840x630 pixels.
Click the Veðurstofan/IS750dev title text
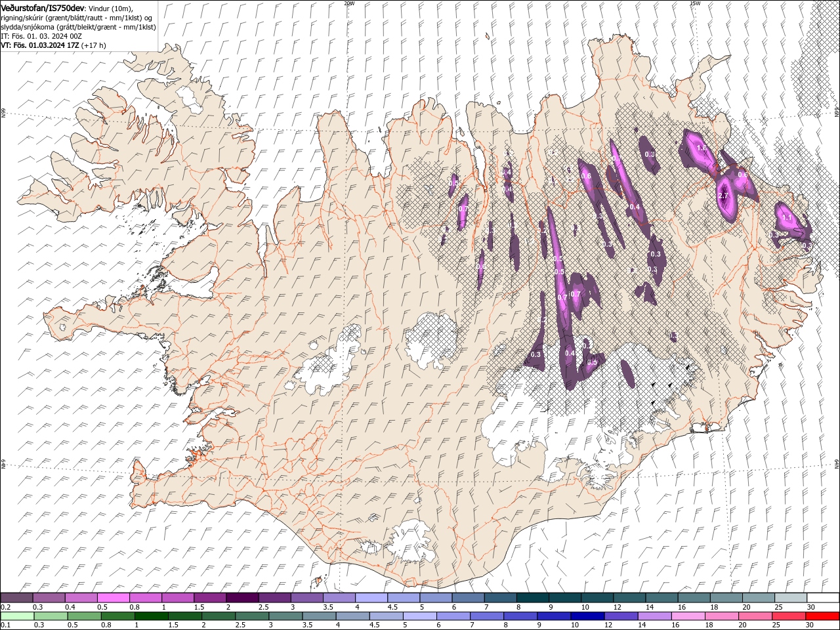(43, 7)
